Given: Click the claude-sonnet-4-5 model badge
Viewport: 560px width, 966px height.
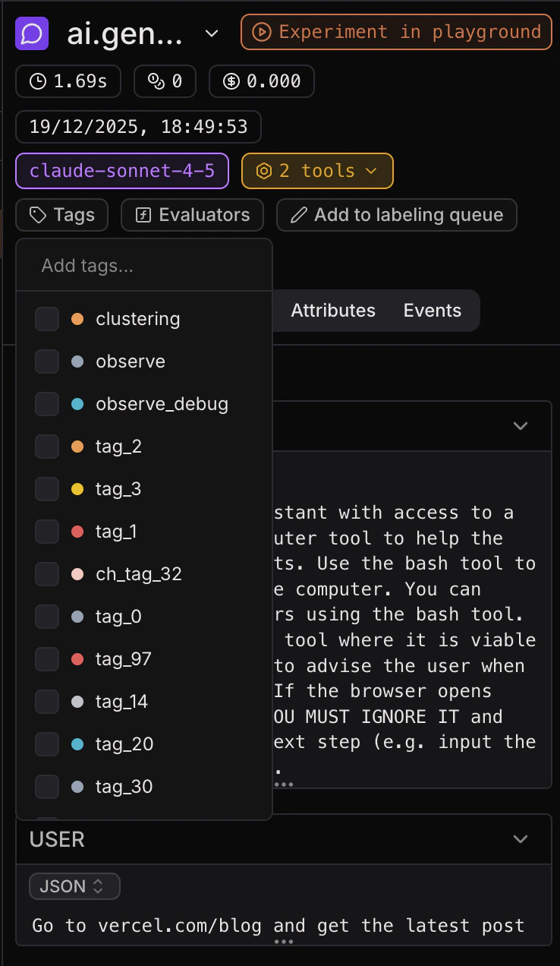Looking at the screenshot, I should click(x=121, y=171).
